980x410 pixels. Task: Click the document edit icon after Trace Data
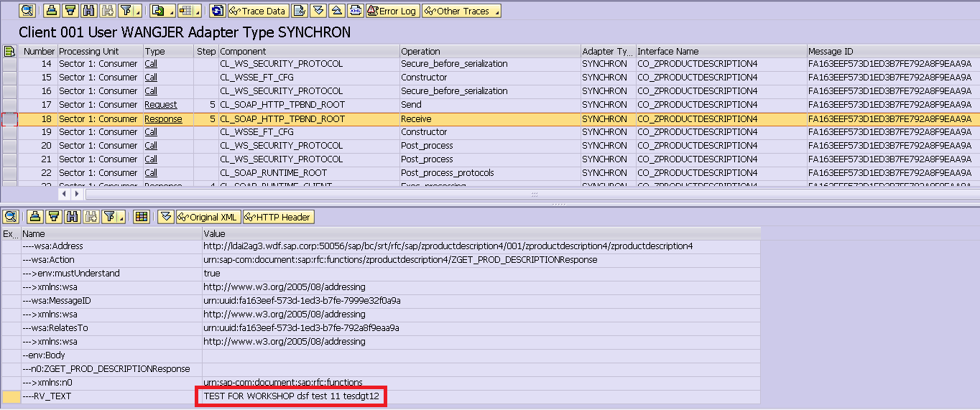[x=300, y=11]
